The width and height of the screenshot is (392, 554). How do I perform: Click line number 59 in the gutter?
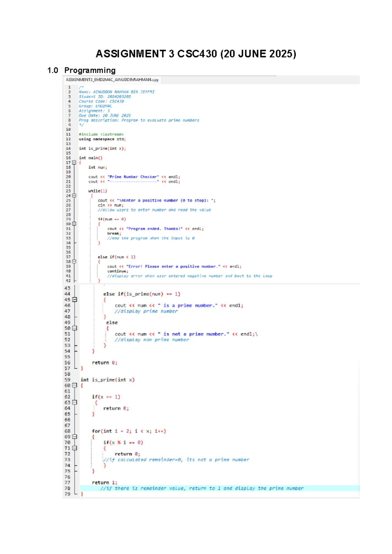coord(67,380)
